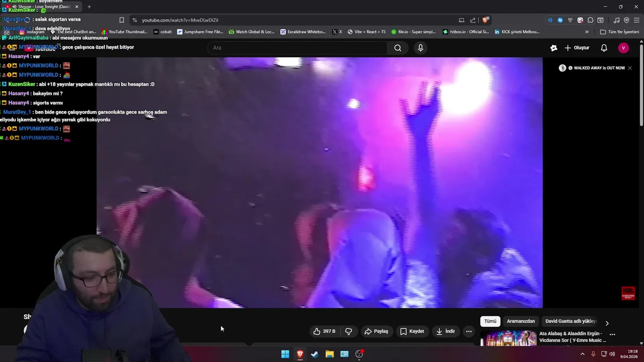Open Brave playlist music note icon
Viewport: 644px width, 362px height.
(617, 20)
